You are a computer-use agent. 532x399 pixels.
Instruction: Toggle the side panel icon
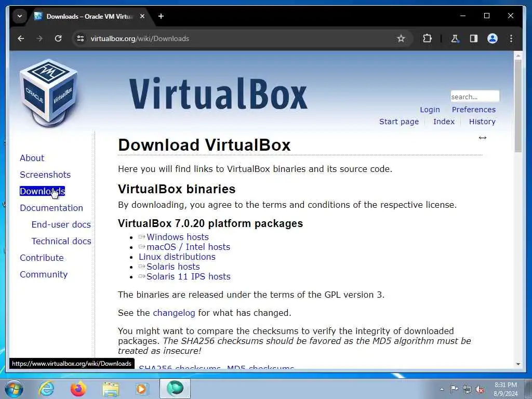click(x=474, y=38)
